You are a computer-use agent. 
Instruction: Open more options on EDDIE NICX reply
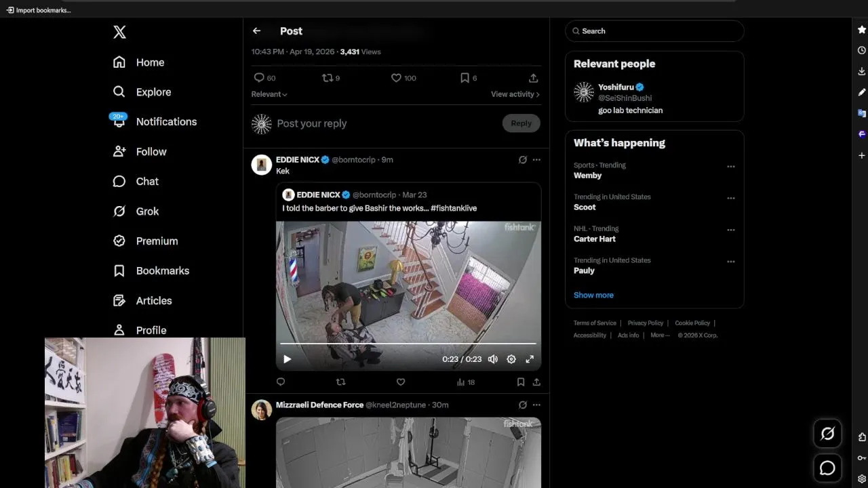click(536, 160)
